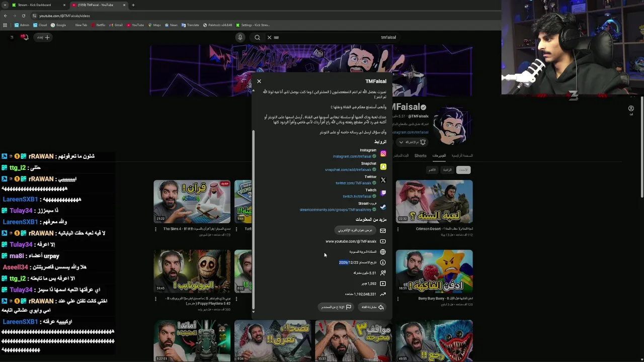Select the oldest filter chip
The image size is (644, 362).
click(x=432, y=170)
